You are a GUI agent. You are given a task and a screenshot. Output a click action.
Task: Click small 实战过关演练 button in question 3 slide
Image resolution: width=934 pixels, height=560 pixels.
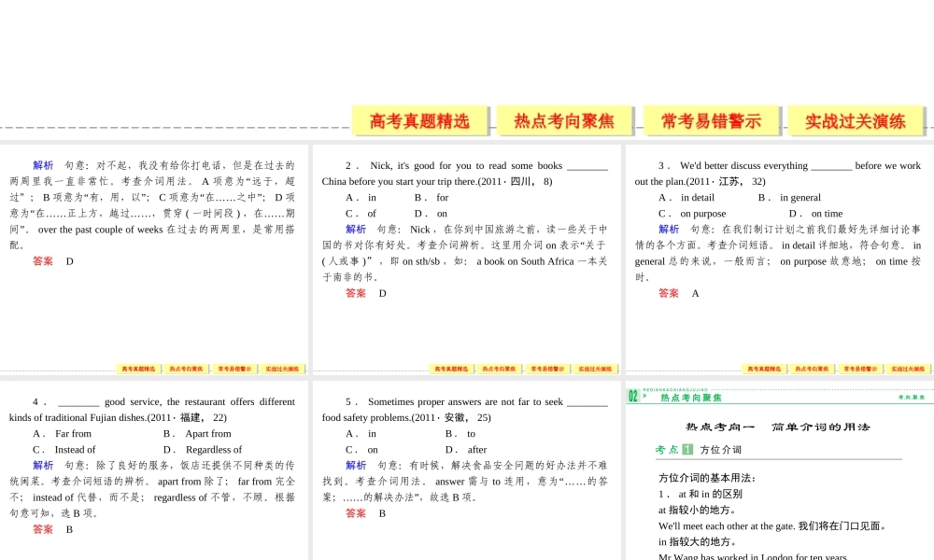908,369
